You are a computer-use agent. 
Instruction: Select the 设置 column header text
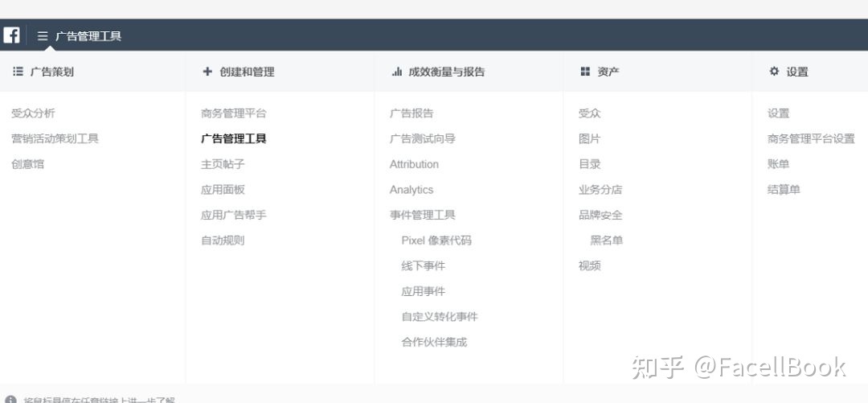[797, 72]
